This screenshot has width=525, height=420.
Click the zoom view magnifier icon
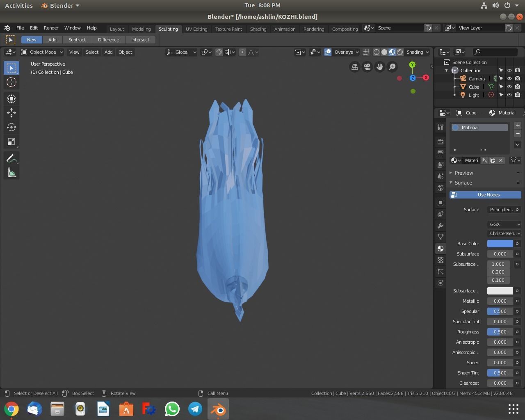pos(393,67)
